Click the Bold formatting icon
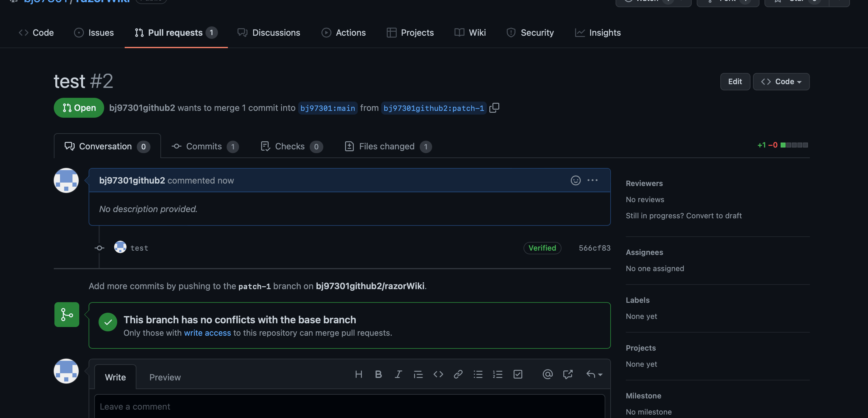868x418 pixels. click(378, 374)
